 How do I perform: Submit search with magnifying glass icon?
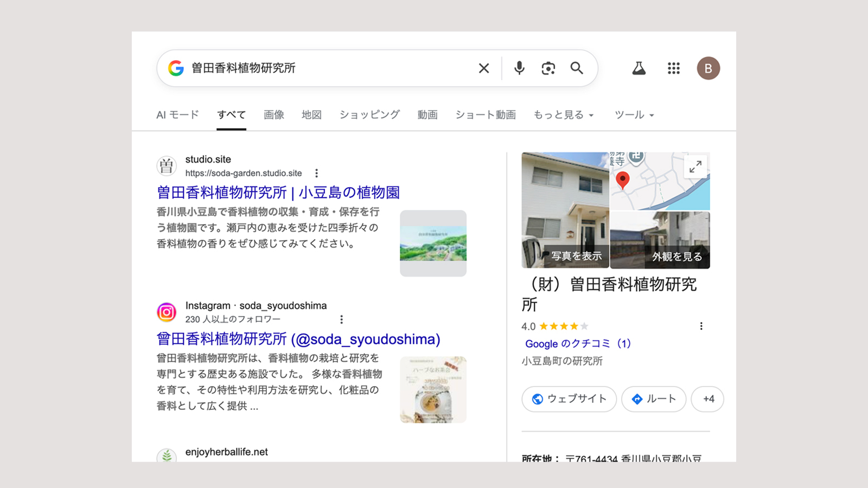coord(577,68)
